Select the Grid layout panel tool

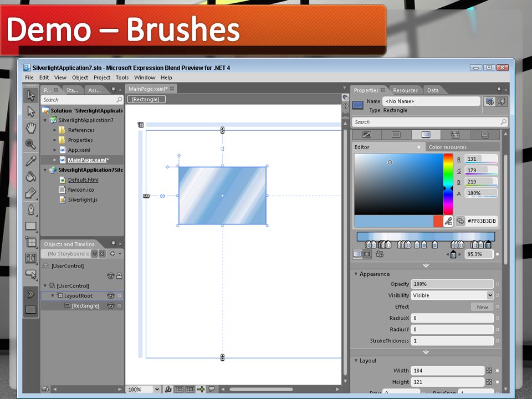31,242
